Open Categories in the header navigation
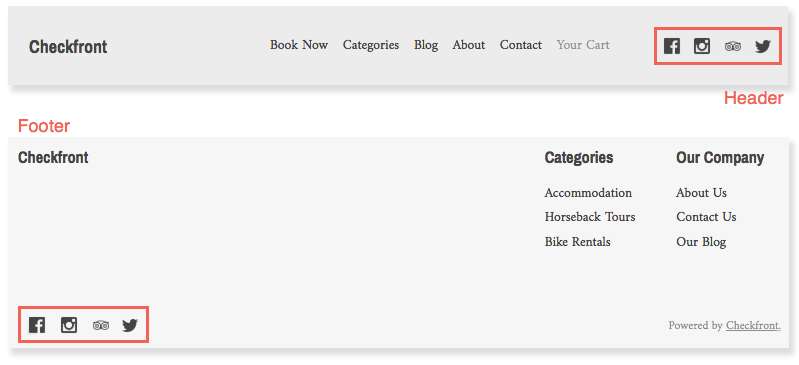 (x=371, y=45)
